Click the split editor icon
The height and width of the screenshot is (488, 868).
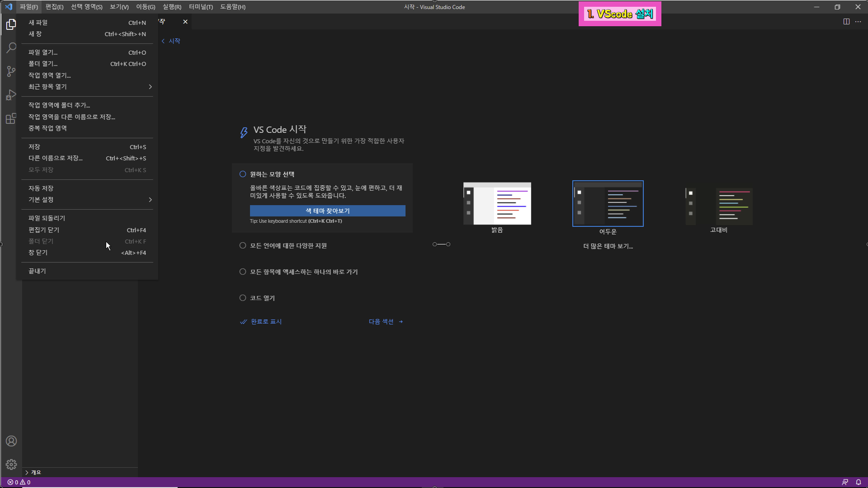(846, 22)
